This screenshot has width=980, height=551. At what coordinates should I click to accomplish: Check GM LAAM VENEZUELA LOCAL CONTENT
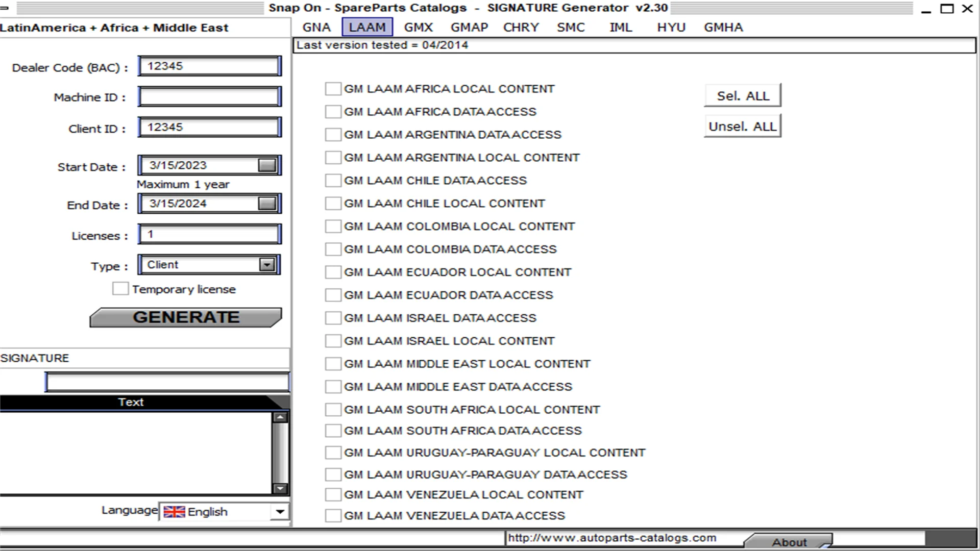tap(333, 495)
